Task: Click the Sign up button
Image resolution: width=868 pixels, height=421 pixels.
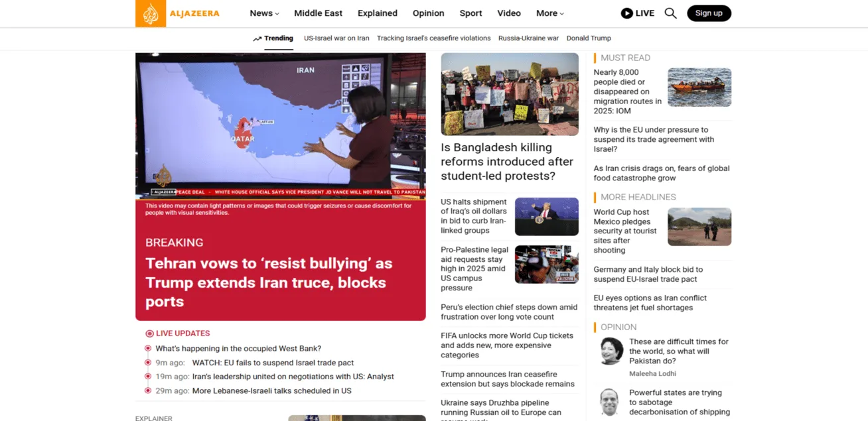Action: pyautogui.click(x=709, y=13)
